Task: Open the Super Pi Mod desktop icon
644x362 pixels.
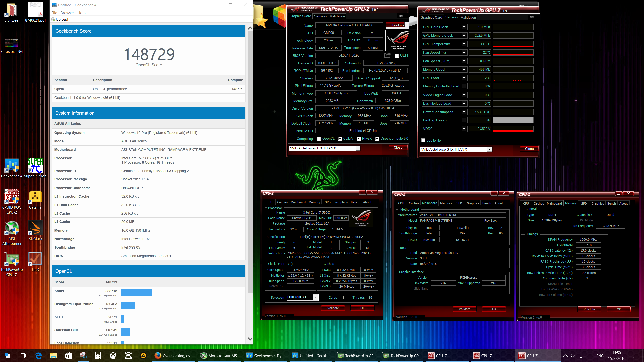Action: (35, 168)
